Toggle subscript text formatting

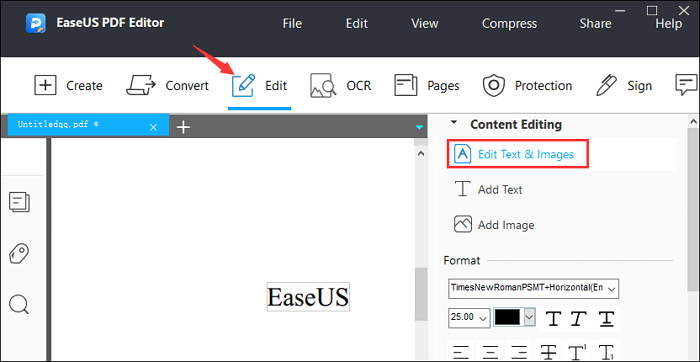[606, 353]
